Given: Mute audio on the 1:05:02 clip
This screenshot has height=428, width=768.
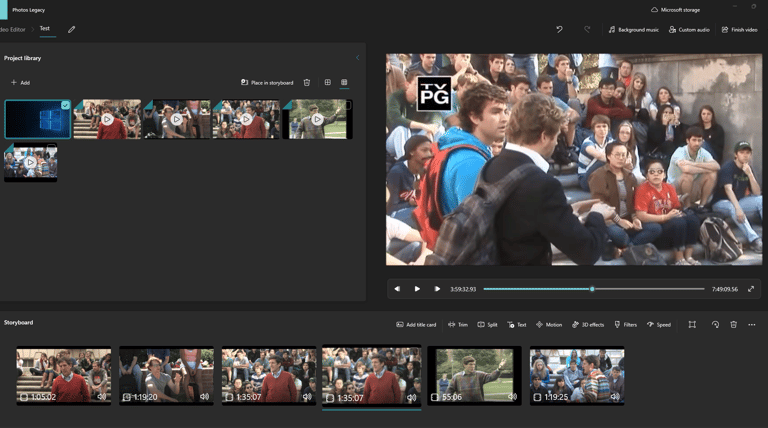Looking at the screenshot, I should (x=101, y=397).
